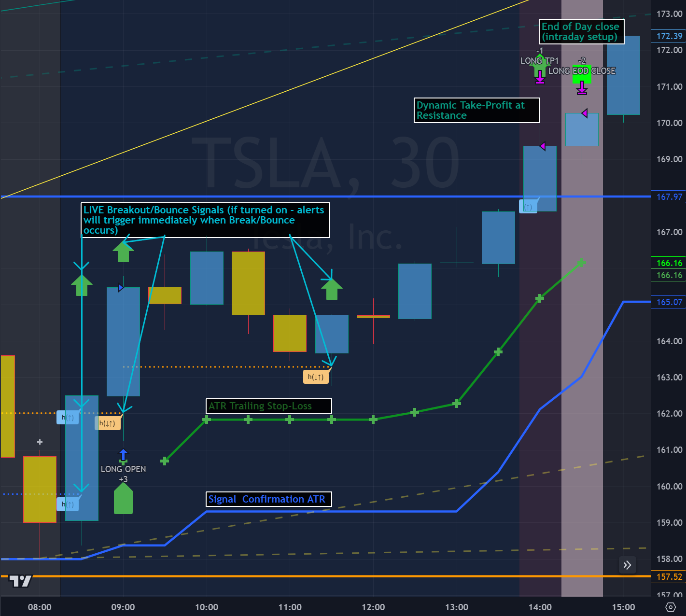Select the 'LIVE Breakout/Bounce Signals' text box
The height and width of the screenshot is (616, 686).
click(205, 220)
